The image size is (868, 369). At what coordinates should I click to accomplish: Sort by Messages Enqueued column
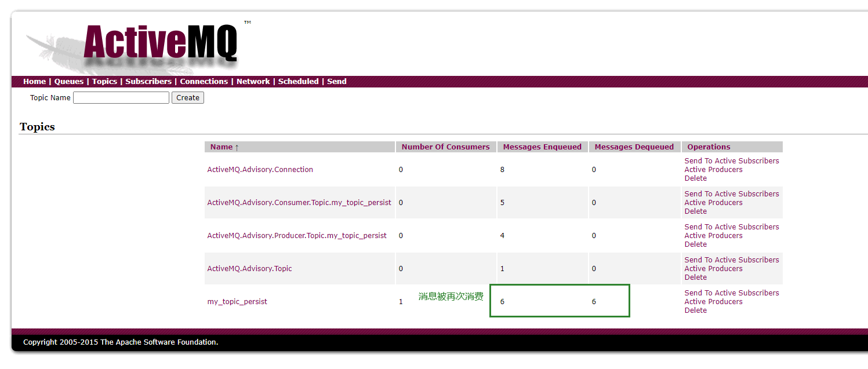click(x=542, y=147)
